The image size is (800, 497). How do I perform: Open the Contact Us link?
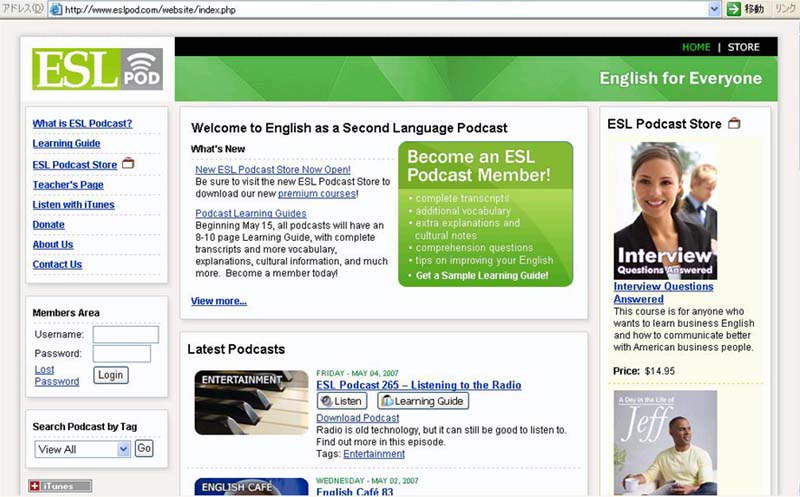coord(57,264)
